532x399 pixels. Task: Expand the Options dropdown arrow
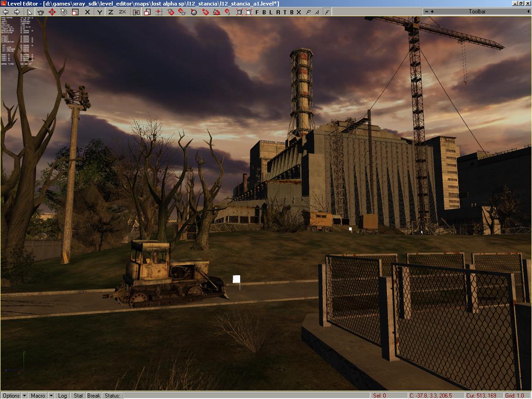24,395
